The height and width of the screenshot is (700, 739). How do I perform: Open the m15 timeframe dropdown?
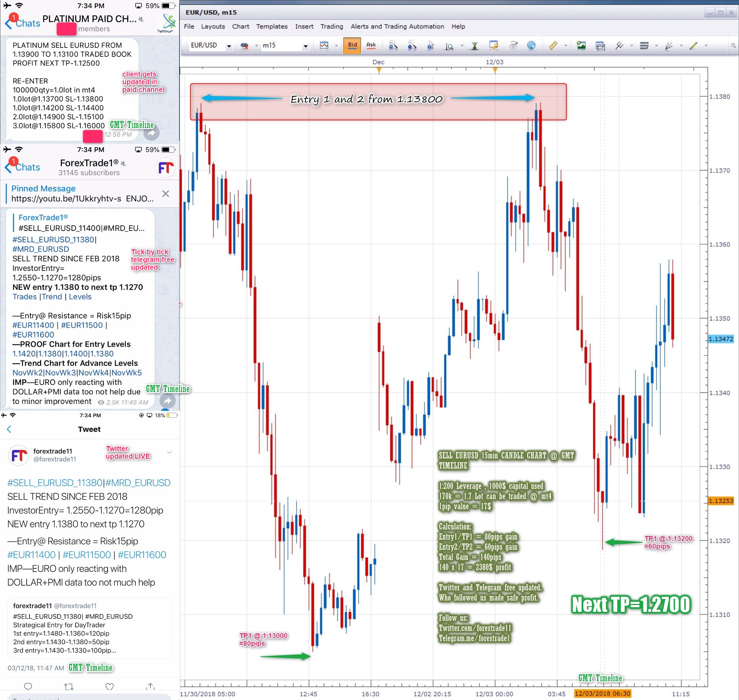tap(306, 46)
